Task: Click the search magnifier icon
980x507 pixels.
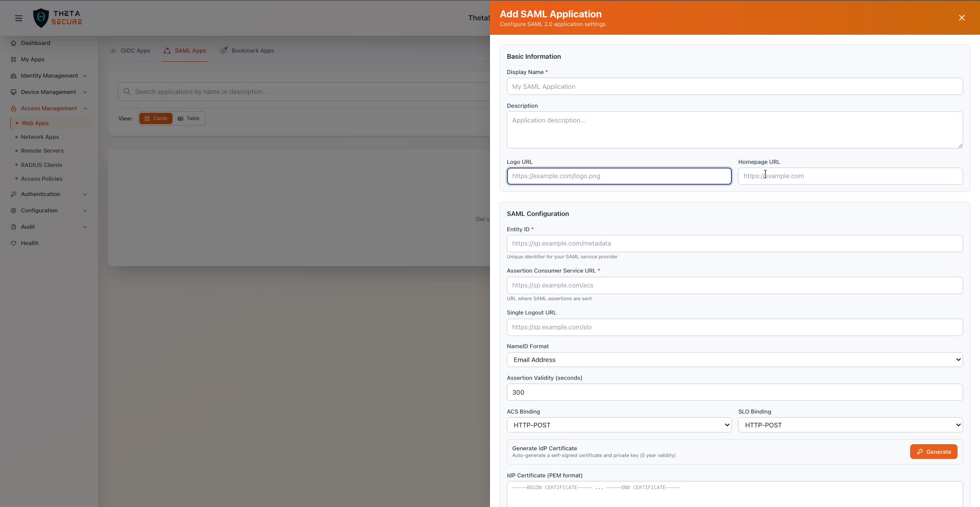Action: tap(127, 91)
